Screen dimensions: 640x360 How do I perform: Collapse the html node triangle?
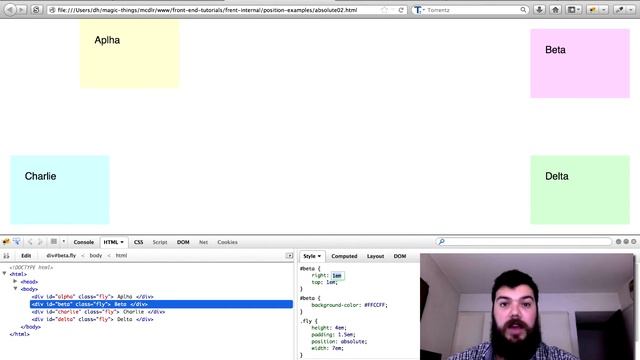4,273
